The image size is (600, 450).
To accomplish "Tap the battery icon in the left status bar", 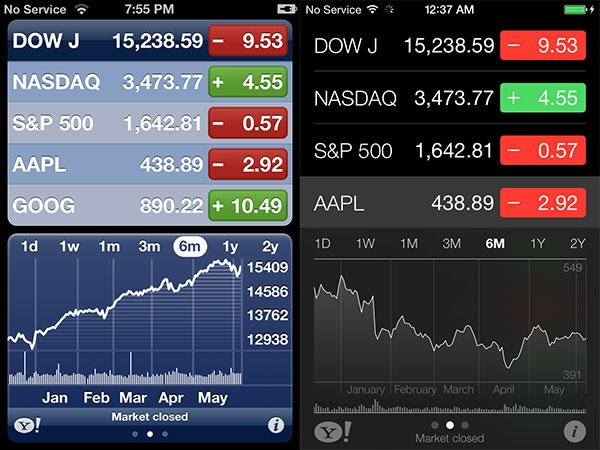I will click(x=287, y=9).
